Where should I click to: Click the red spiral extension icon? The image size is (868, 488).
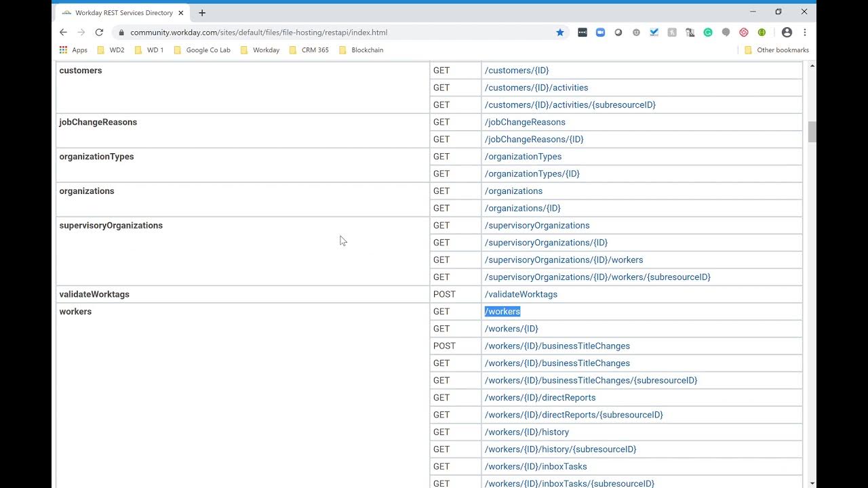744,32
